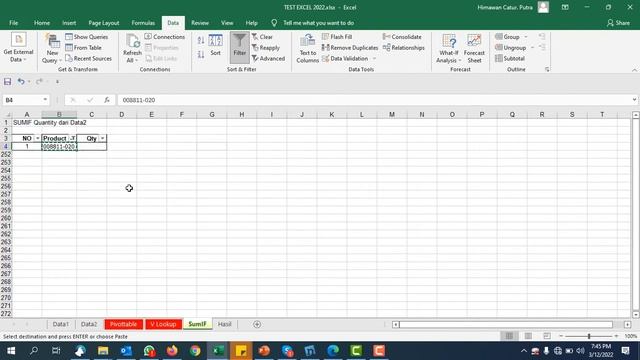The image size is (640, 360).
Task: Switch to Home ribbon tab
Action: (x=42, y=23)
